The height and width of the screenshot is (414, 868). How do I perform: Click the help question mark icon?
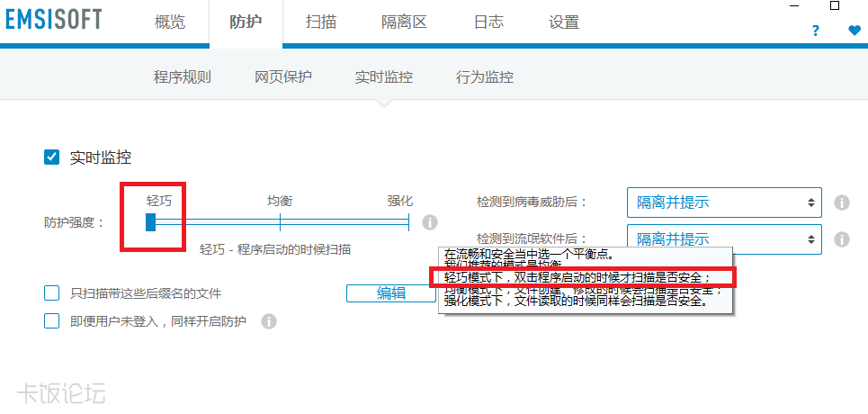click(815, 31)
